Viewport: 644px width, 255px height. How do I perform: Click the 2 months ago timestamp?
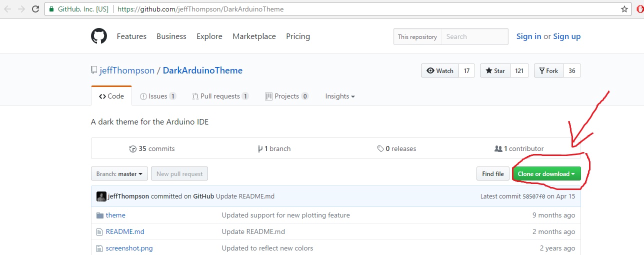[554, 231]
